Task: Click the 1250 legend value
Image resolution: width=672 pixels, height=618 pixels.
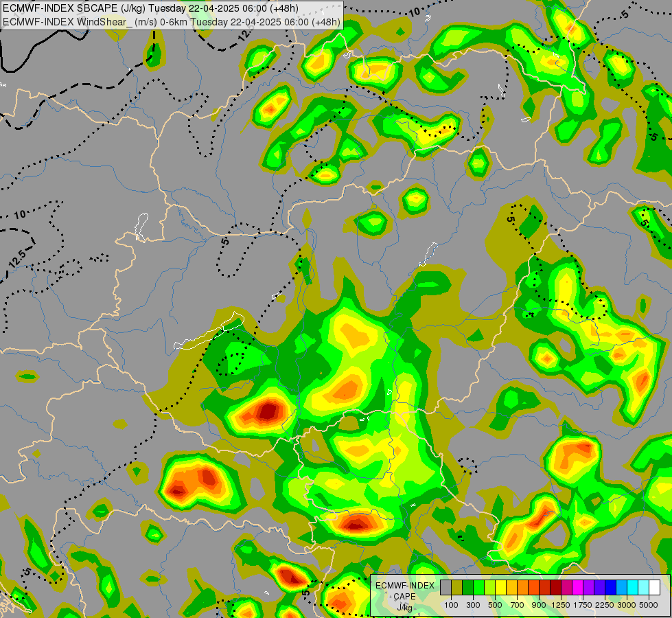Action: [561, 605]
